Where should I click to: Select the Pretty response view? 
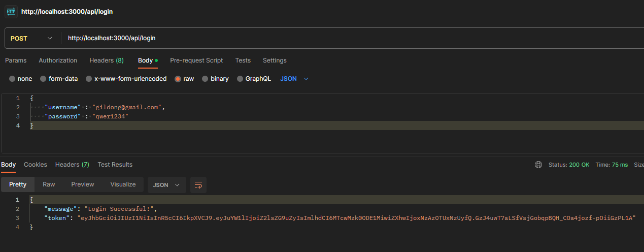pos(18,184)
